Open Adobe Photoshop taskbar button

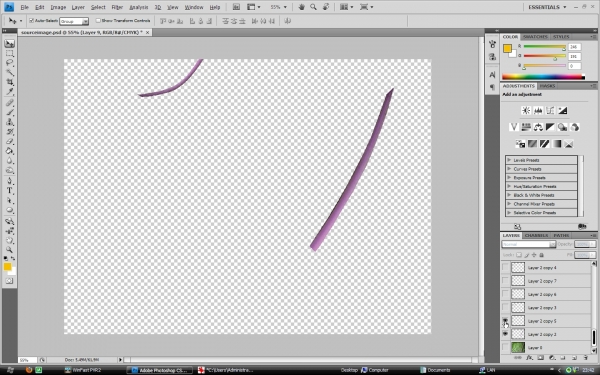click(160, 370)
